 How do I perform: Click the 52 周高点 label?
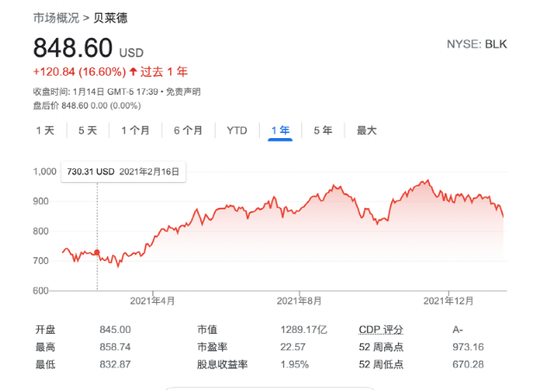pos(381,347)
